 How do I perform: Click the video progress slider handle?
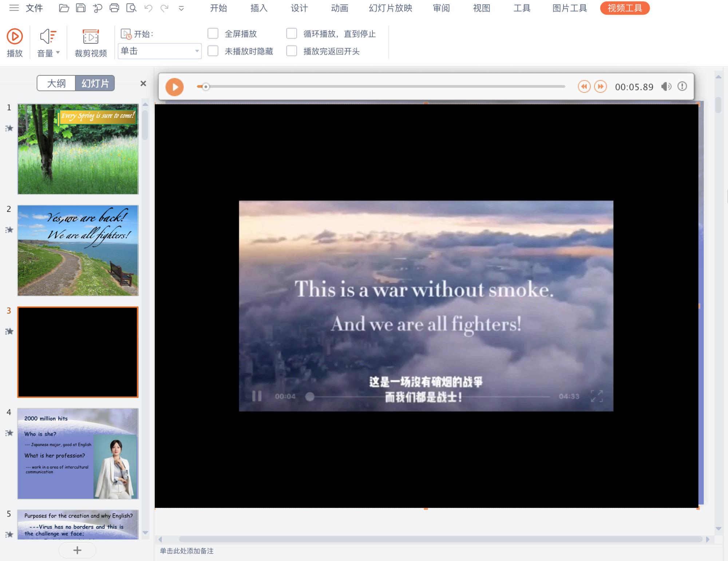[206, 87]
